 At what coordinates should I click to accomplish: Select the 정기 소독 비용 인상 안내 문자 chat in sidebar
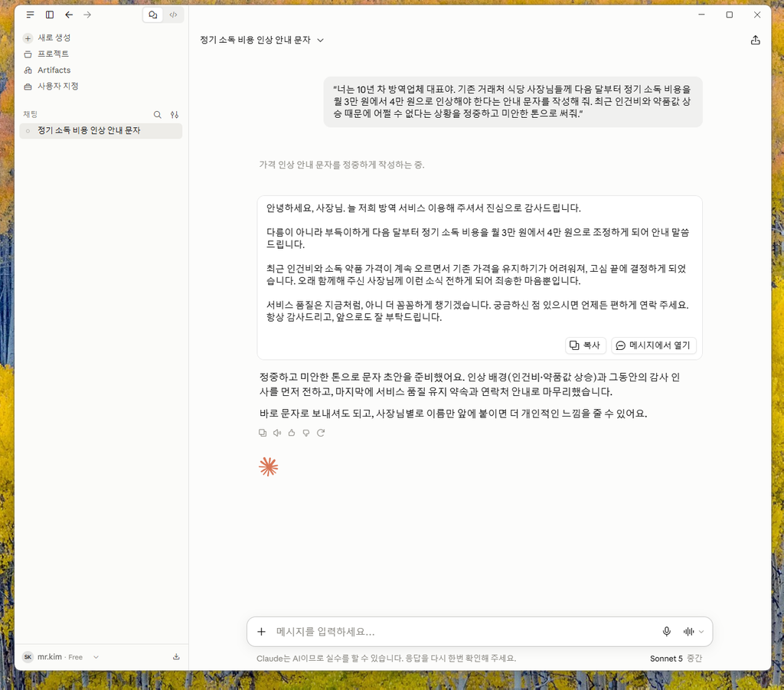(101, 130)
